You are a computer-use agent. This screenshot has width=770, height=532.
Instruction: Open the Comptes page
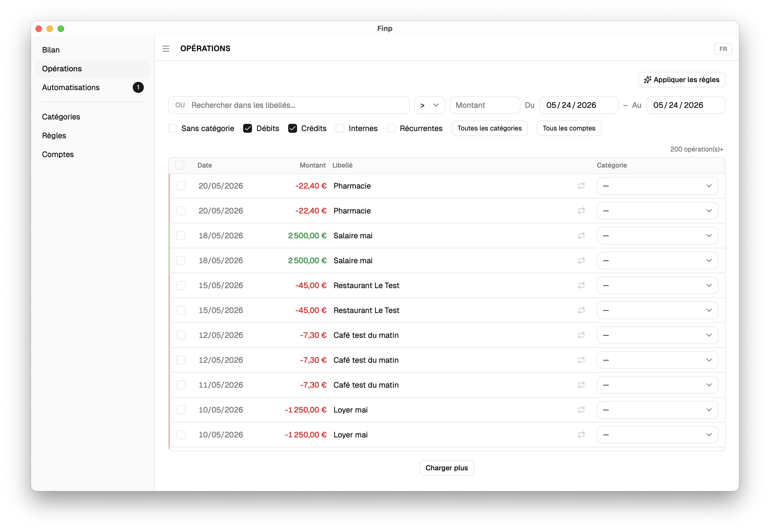[93, 154]
